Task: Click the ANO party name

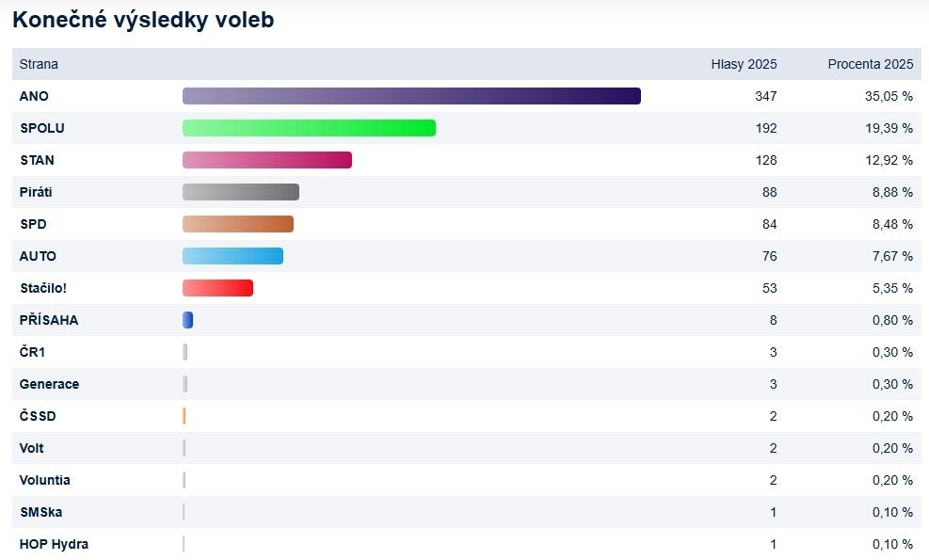Action: (34, 96)
